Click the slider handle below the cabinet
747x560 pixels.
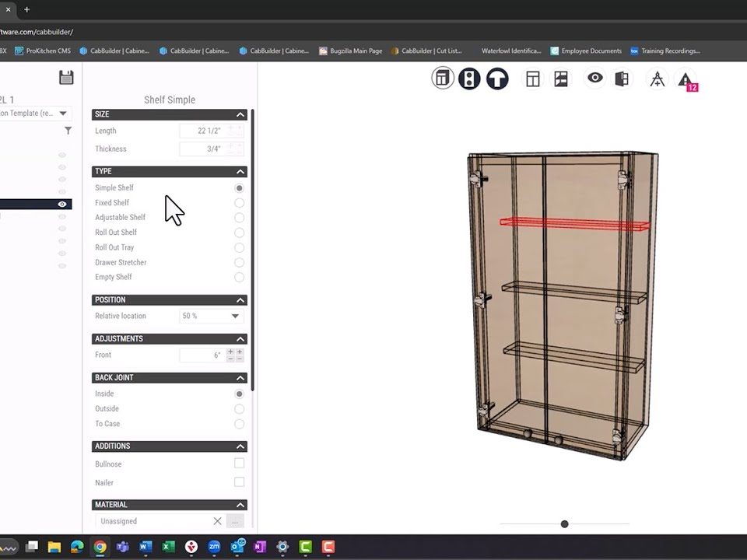pos(564,524)
